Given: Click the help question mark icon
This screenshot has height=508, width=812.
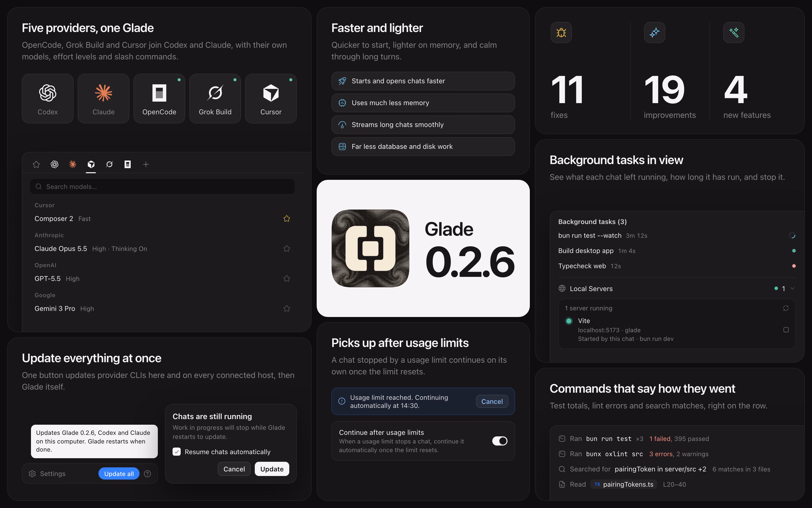Looking at the screenshot, I should (147, 474).
